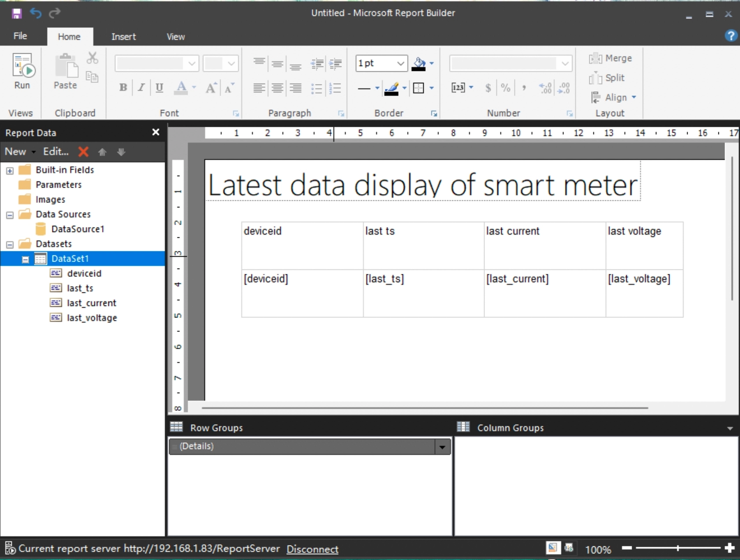The width and height of the screenshot is (740, 560).
Task: Toggle Underline formatting
Action: pos(159,88)
